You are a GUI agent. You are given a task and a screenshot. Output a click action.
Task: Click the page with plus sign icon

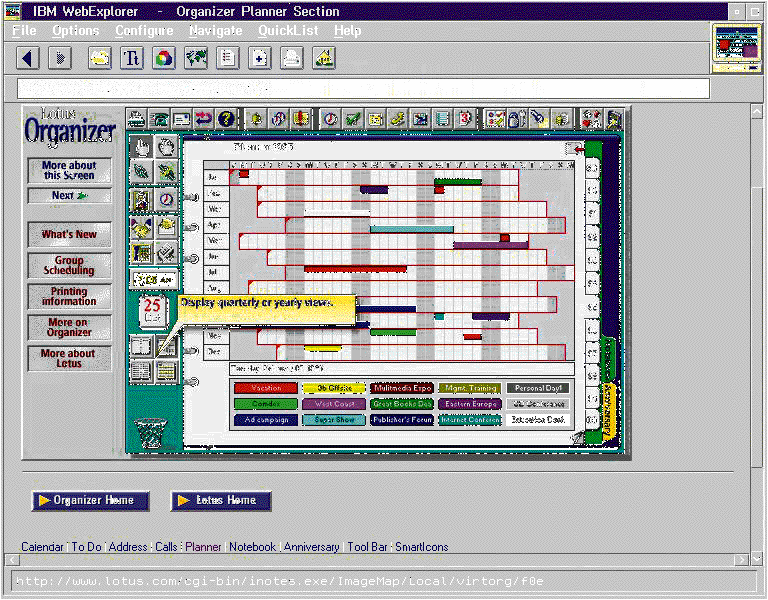[260, 58]
